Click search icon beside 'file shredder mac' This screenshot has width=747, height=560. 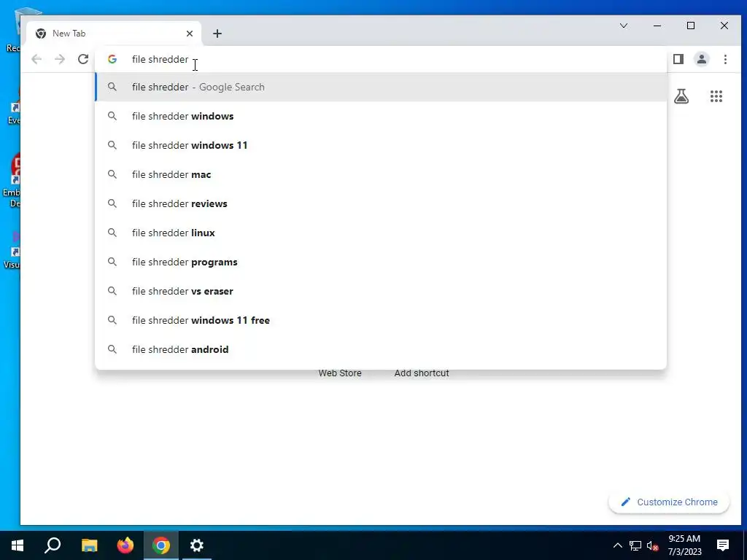coord(112,174)
